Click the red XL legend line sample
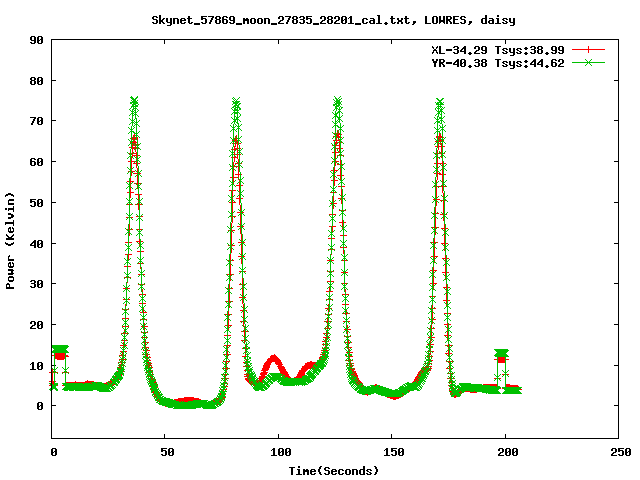 pyautogui.click(x=588, y=50)
